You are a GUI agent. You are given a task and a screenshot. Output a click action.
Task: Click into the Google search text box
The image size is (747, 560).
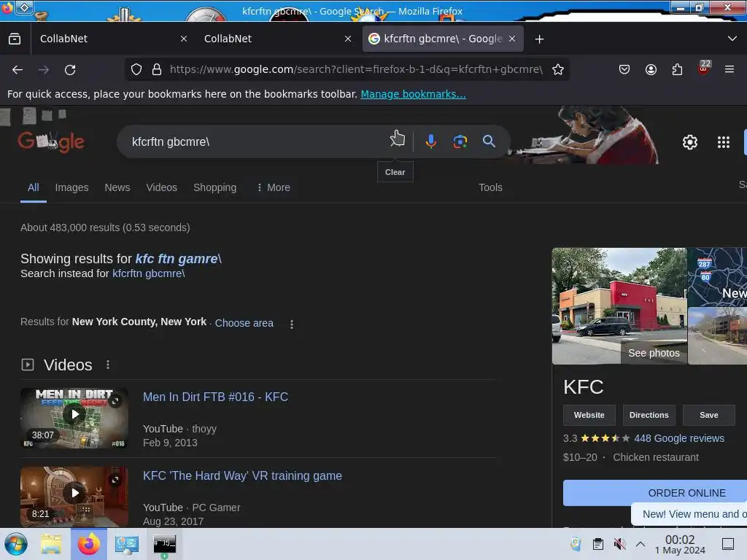point(258,142)
